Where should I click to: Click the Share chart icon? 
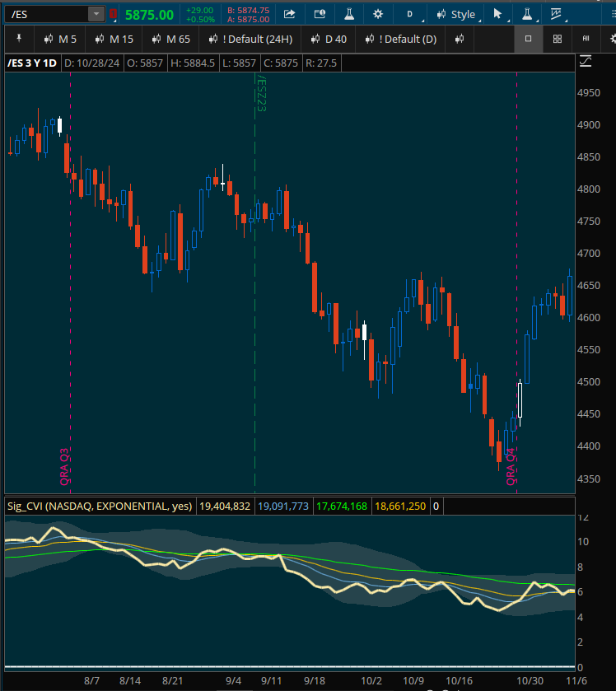(x=290, y=14)
